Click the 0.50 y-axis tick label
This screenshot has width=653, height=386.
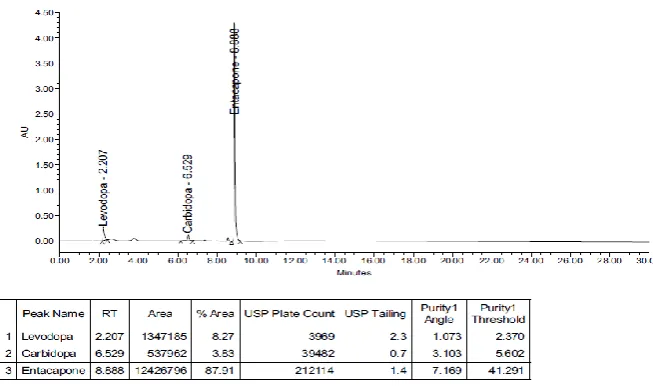44,216
